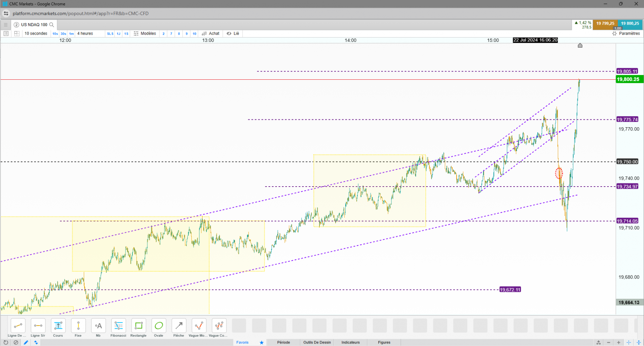Choose the Nb text annotation tool
The image size is (644, 346).
[98, 326]
